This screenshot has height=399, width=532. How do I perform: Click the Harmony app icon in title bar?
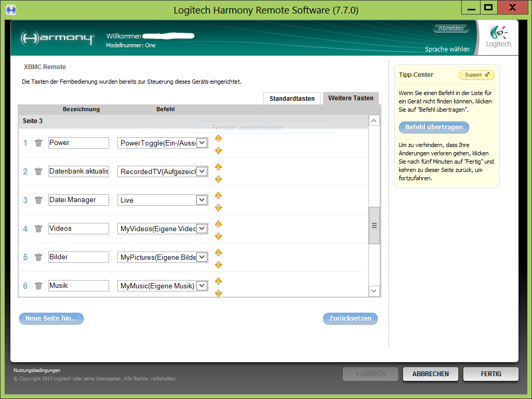(x=11, y=10)
